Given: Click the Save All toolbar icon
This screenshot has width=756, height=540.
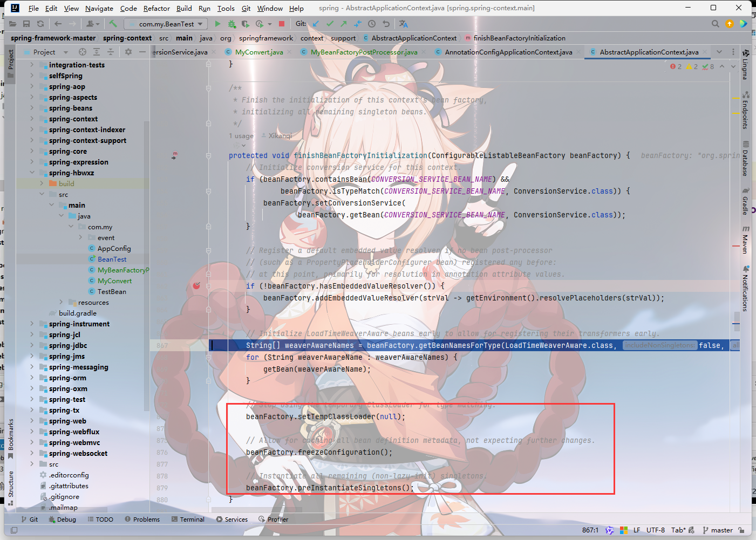Looking at the screenshot, I should click(26, 24).
